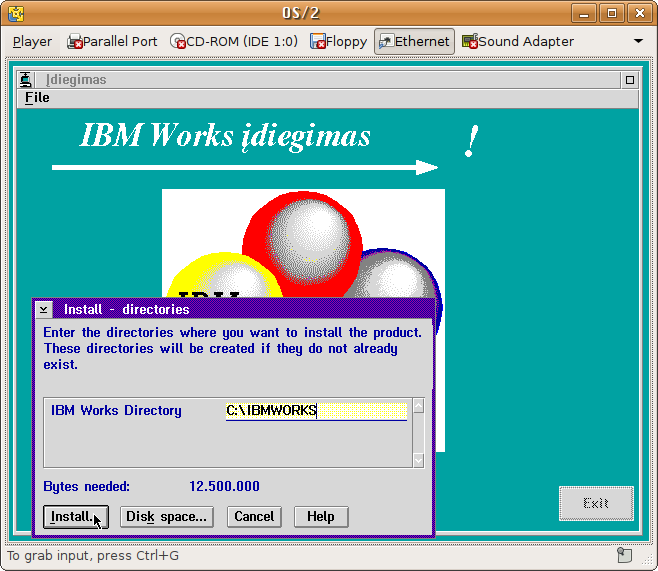Open the Install - directories dialog system menu
Image resolution: width=658 pixels, height=571 pixels.
coord(44,310)
